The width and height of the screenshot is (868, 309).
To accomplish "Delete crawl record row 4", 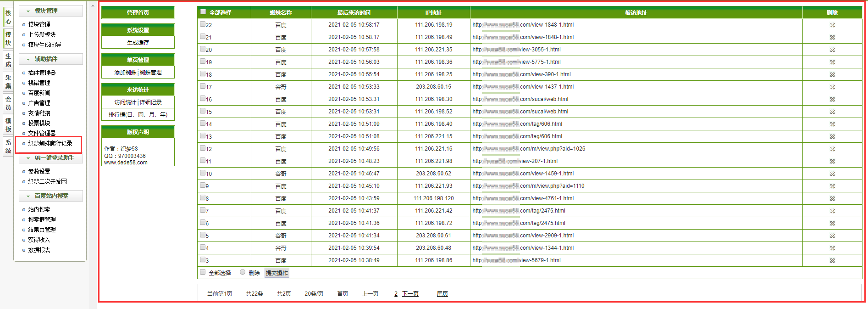I will point(832,248).
